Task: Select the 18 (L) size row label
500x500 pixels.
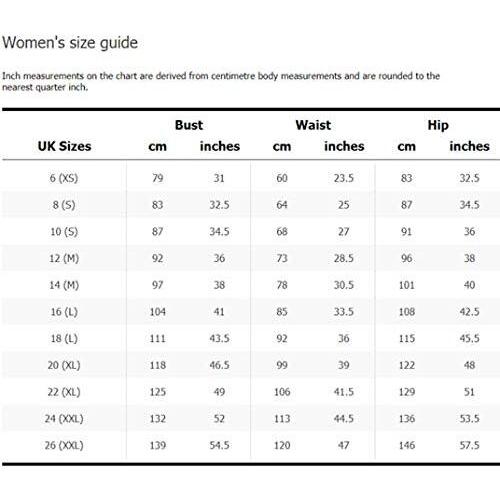Action: [64, 338]
